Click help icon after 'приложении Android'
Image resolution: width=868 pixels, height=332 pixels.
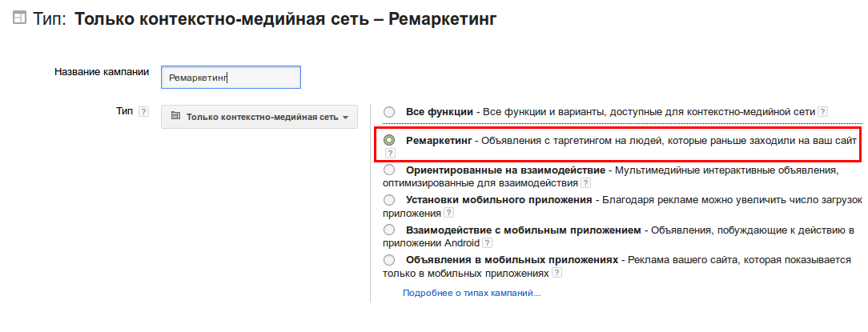pyautogui.click(x=487, y=243)
